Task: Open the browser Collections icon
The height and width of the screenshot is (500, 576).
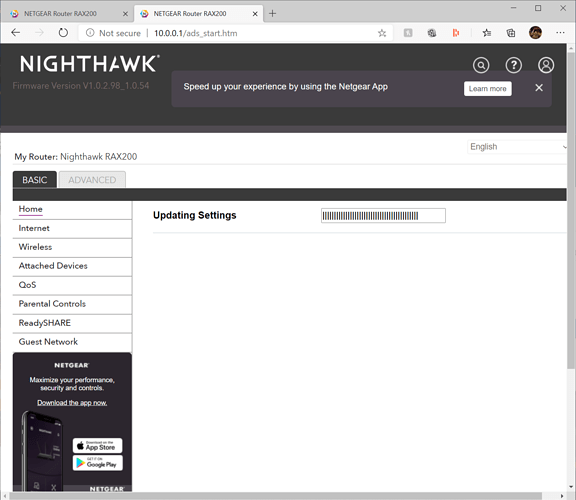Action: click(x=511, y=33)
